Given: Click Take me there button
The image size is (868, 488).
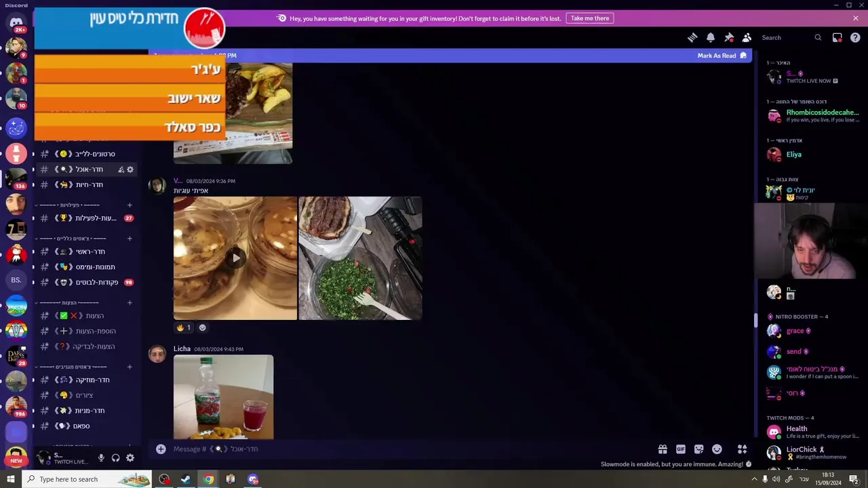Looking at the screenshot, I should (x=590, y=18).
